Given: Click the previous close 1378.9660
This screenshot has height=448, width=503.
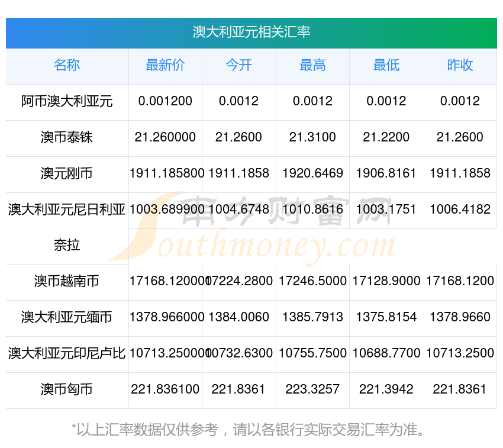Looking at the screenshot, I should click(x=460, y=317).
